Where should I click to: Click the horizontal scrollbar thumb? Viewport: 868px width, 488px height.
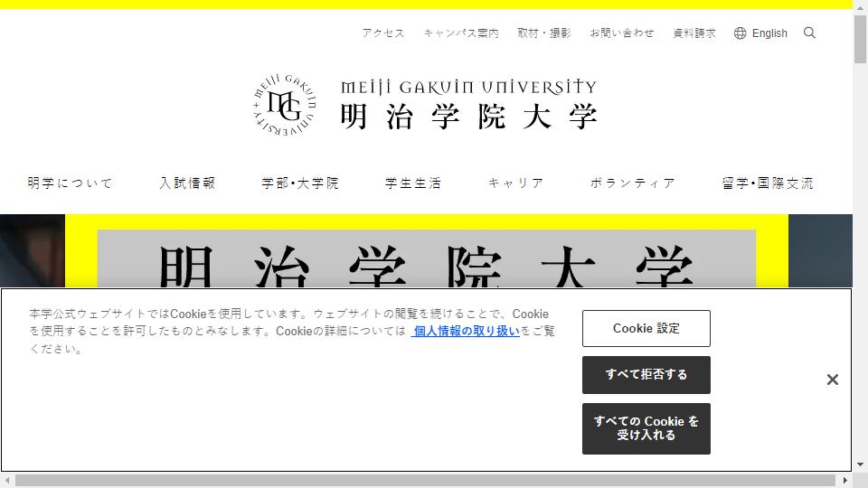click(x=425, y=480)
